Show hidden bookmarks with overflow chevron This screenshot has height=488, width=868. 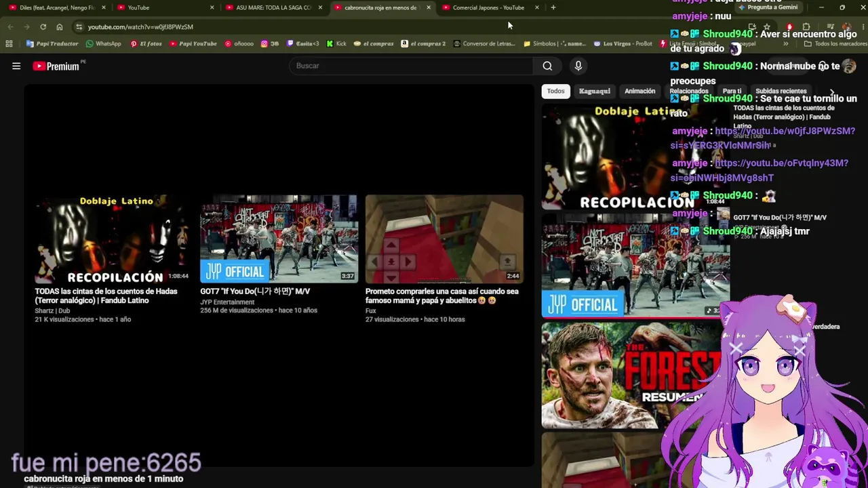[786, 43]
